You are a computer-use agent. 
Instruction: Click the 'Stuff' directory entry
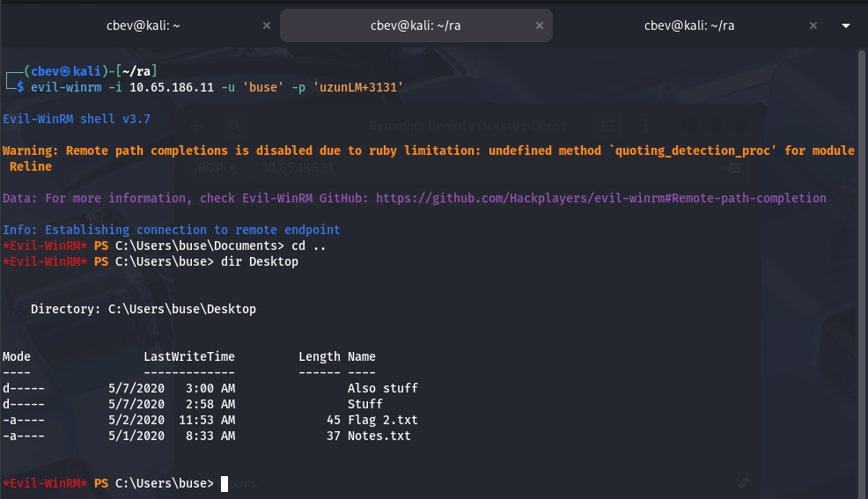click(364, 404)
